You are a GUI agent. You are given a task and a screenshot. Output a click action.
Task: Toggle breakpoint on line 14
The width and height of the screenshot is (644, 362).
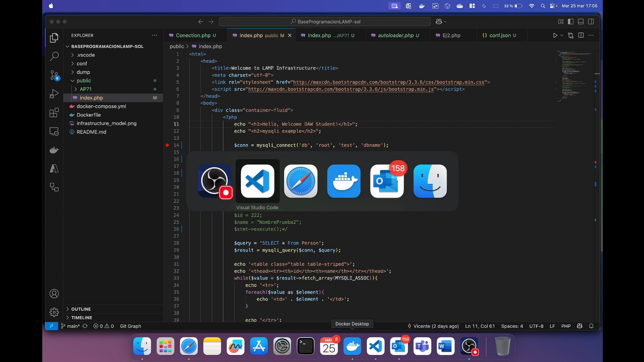tap(167, 145)
